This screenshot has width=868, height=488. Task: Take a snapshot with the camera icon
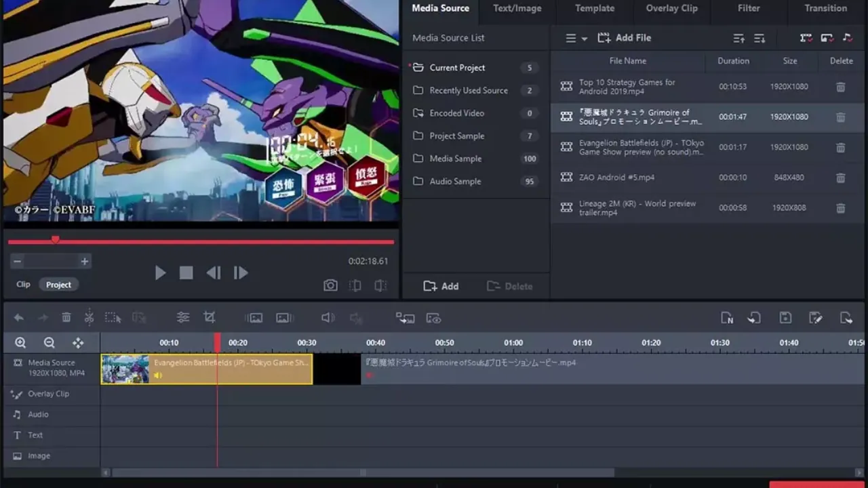click(x=330, y=285)
